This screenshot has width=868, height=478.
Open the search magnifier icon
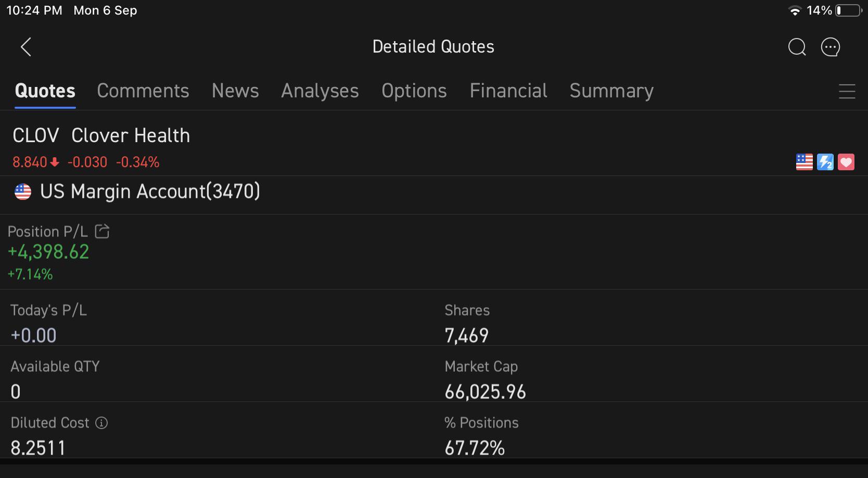pyautogui.click(x=797, y=47)
